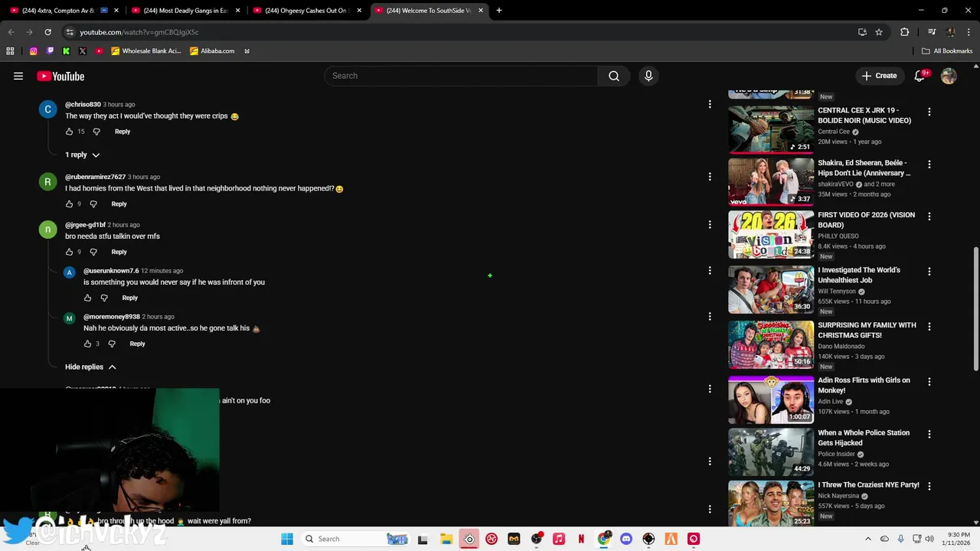This screenshot has height=551, width=980.
Task: Reload the page in Chrome
Action: click(47, 32)
